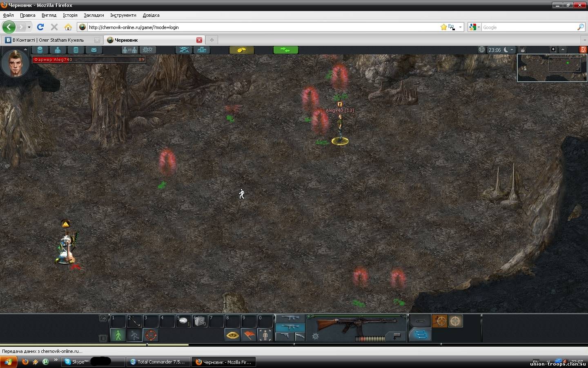
Task: Open the Вигляд menu
Action: click(x=49, y=15)
